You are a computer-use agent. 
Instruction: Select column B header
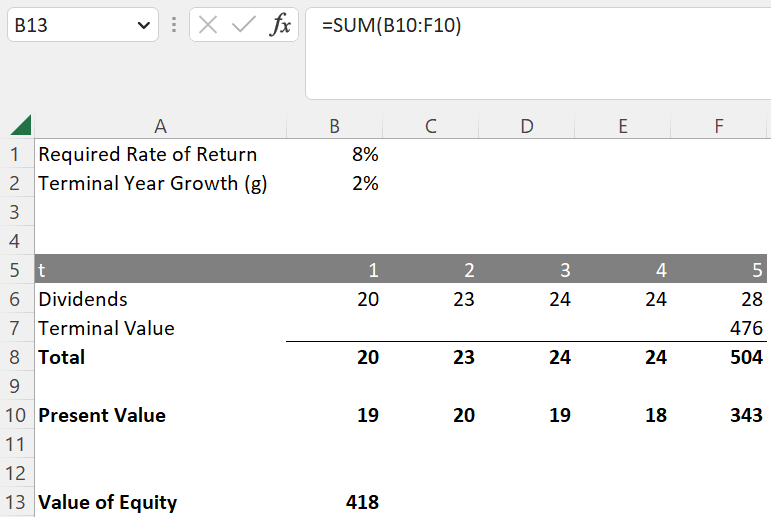point(334,126)
